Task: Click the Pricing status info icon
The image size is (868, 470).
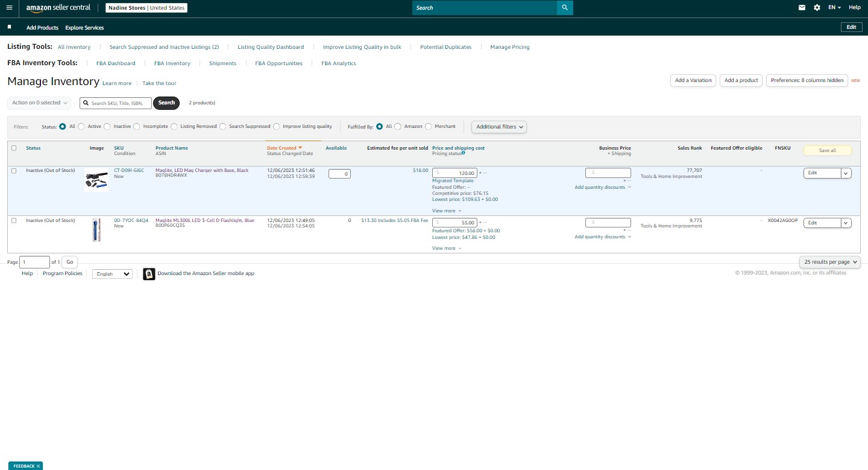Action: [463, 153]
